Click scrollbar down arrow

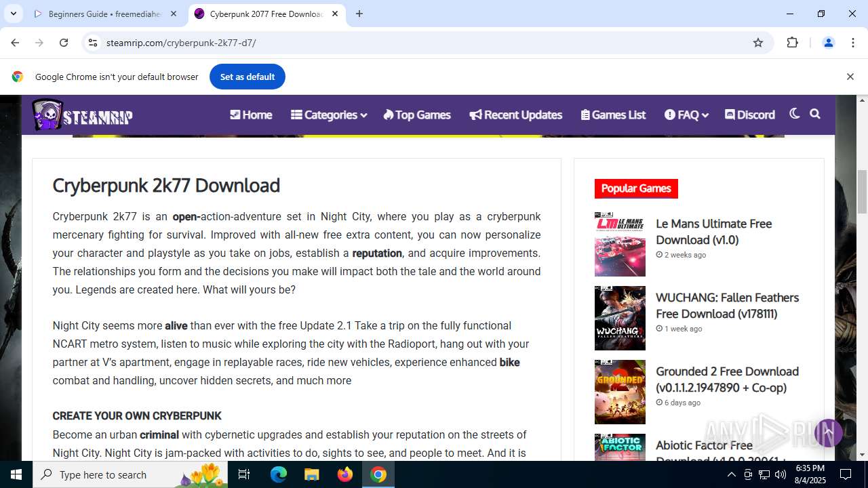click(863, 455)
